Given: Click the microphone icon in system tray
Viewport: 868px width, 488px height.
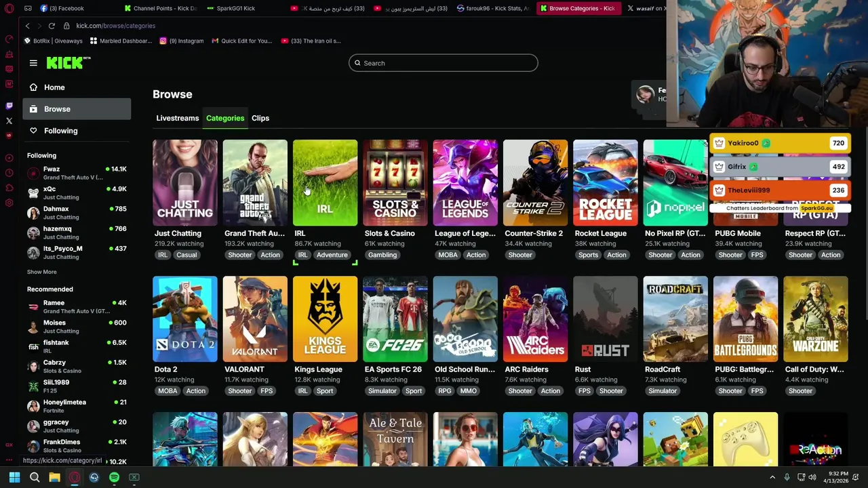Looking at the screenshot, I should [787, 477].
